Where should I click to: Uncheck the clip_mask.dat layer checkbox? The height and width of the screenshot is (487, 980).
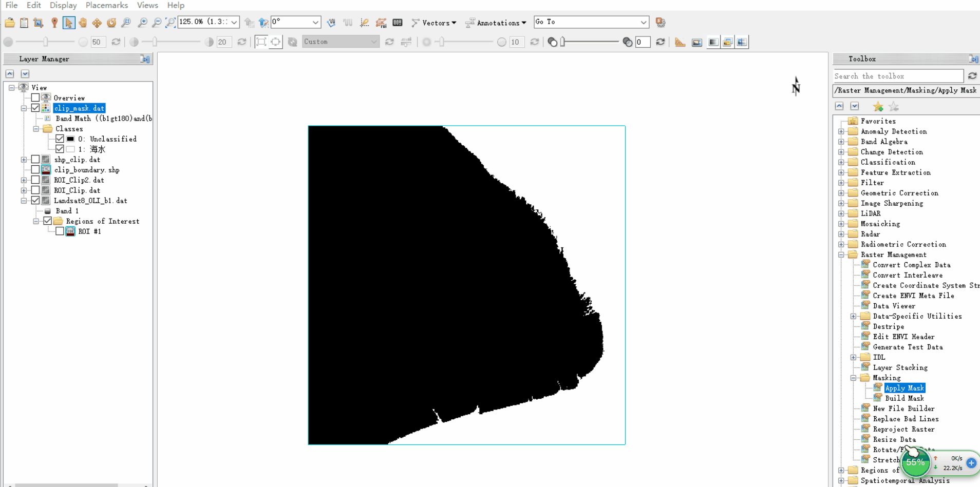coord(35,108)
